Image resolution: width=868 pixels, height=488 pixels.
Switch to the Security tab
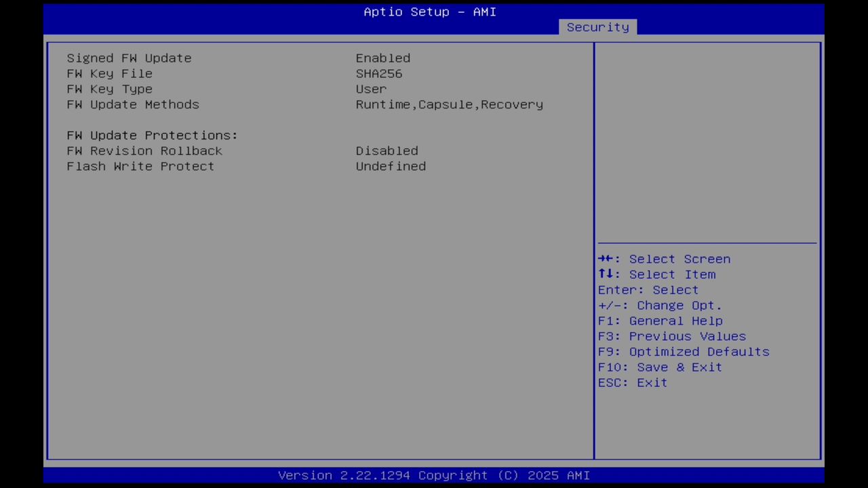click(597, 27)
